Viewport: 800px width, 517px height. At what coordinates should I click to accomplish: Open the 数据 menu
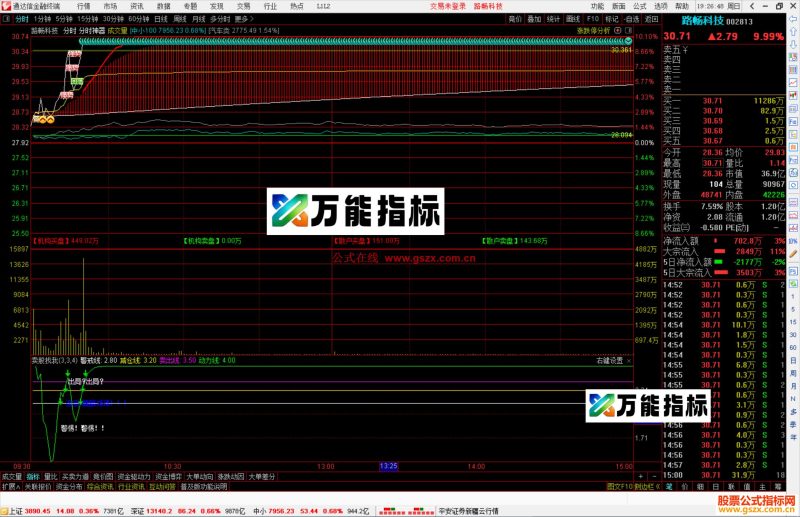pos(163,6)
